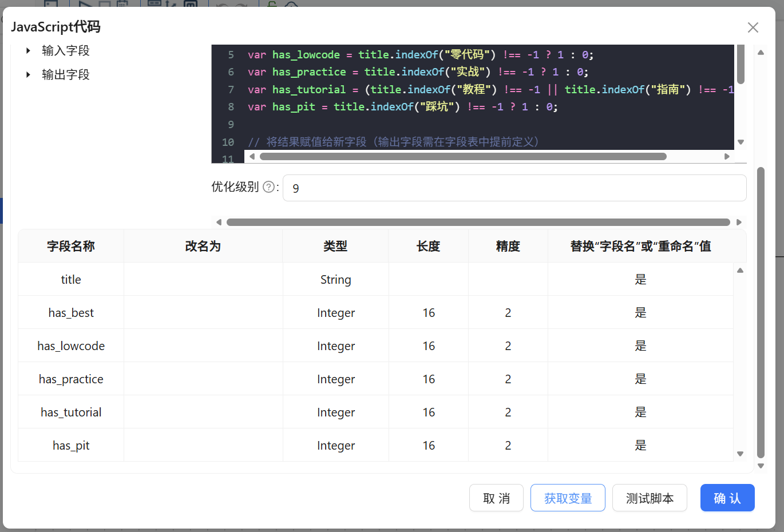Select the has_pit field name cell
This screenshot has width=784, height=532.
click(71, 445)
